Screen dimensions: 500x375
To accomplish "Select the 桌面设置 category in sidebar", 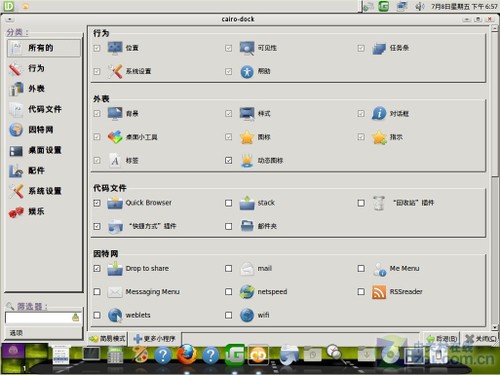I will pyautogui.click(x=44, y=150).
